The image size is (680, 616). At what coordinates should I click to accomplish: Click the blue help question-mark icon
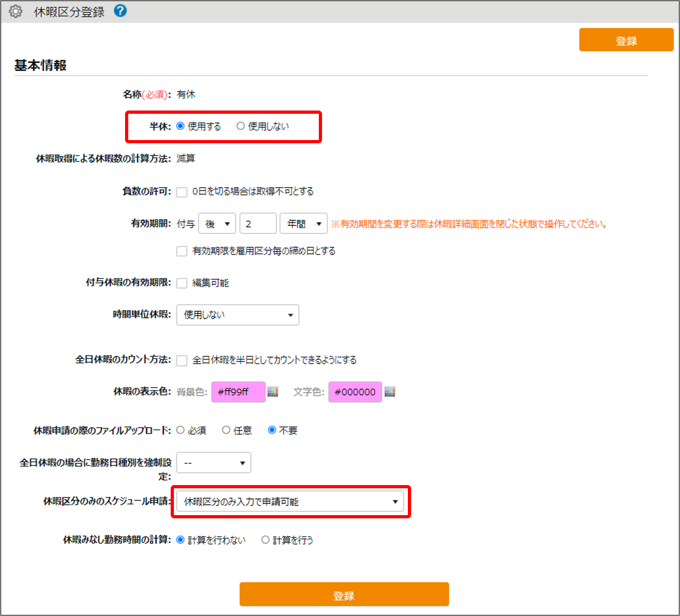[x=120, y=10]
